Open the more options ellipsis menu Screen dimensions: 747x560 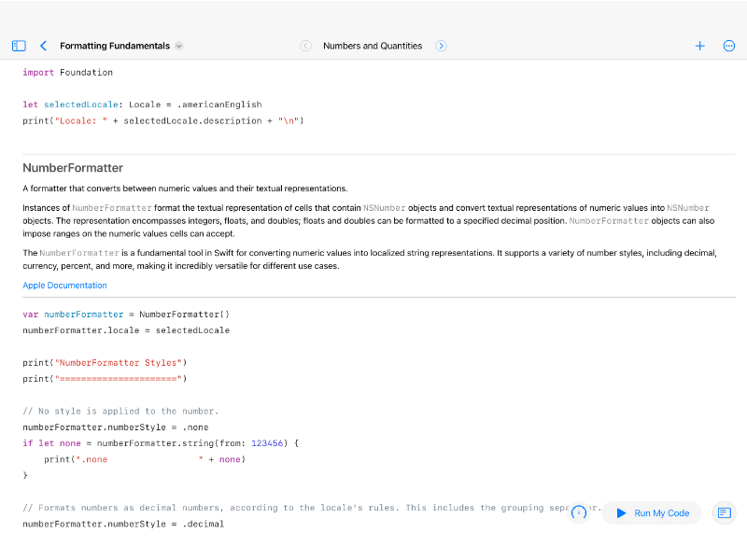click(x=729, y=46)
